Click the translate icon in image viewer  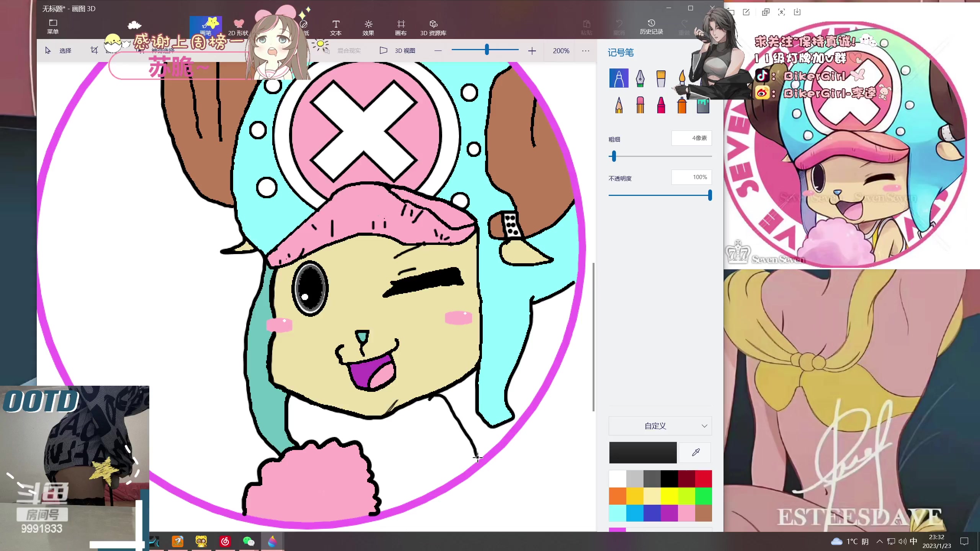coord(765,12)
